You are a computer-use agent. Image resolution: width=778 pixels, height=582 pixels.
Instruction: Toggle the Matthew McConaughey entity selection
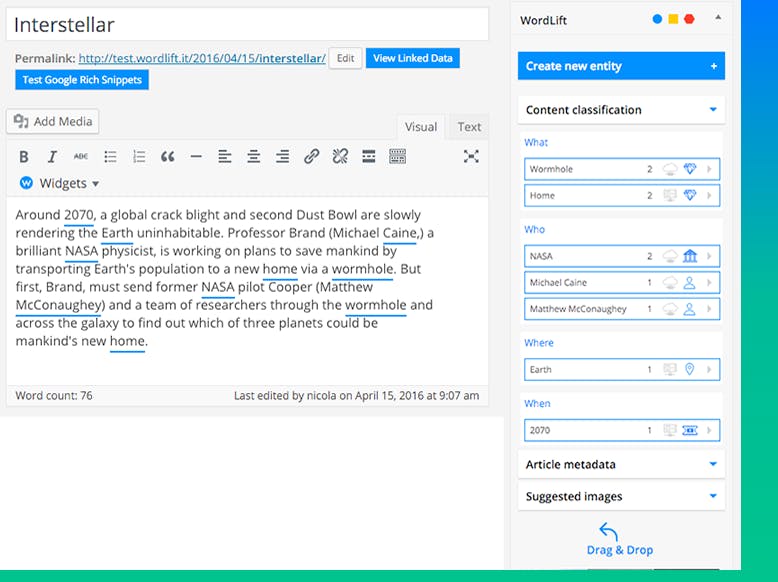click(622, 309)
